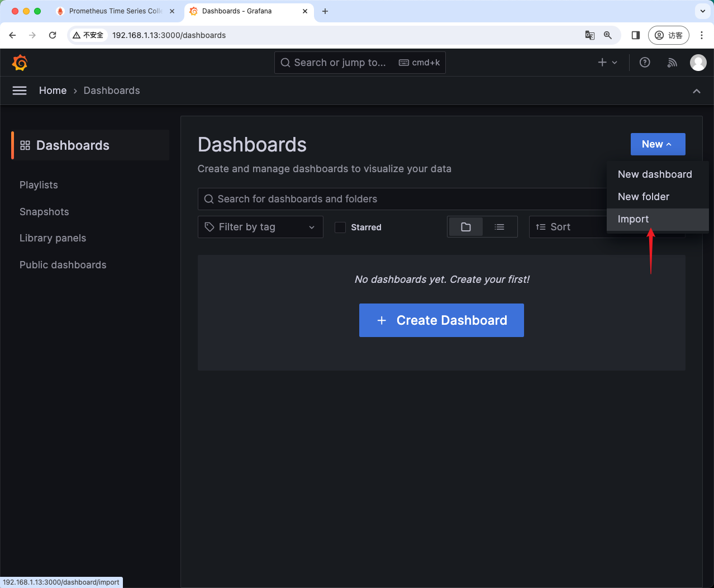This screenshot has height=588, width=714.
Task: Collapse the New button dropdown
Action: point(658,144)
